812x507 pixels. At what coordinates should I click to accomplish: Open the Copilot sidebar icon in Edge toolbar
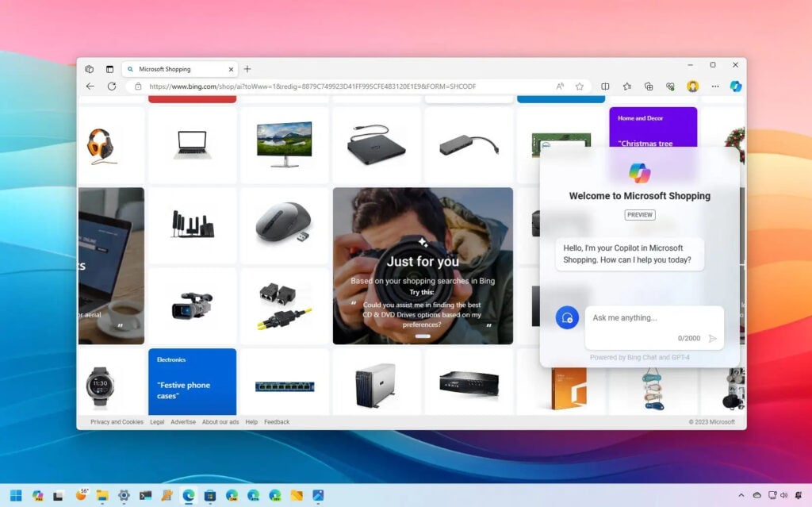[735, 86]
